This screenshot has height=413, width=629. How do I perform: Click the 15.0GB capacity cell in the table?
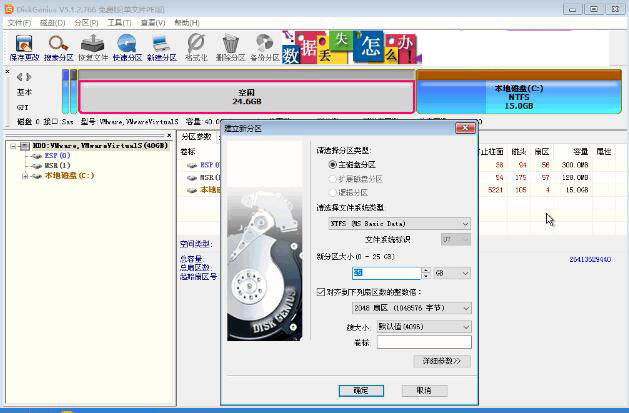coord(577,190)
